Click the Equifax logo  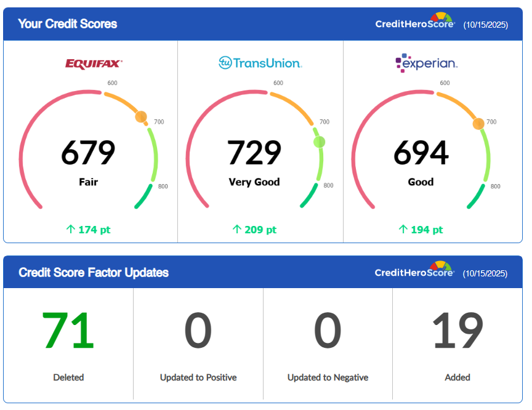94,63
